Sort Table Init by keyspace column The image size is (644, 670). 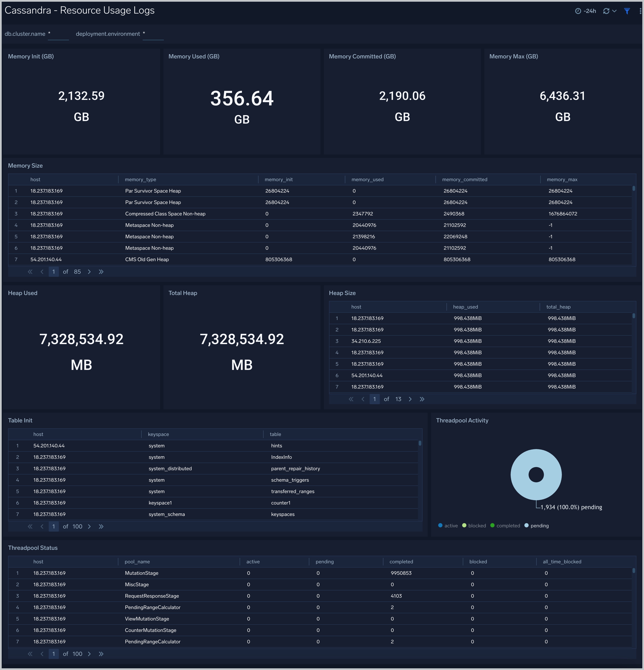158,434
